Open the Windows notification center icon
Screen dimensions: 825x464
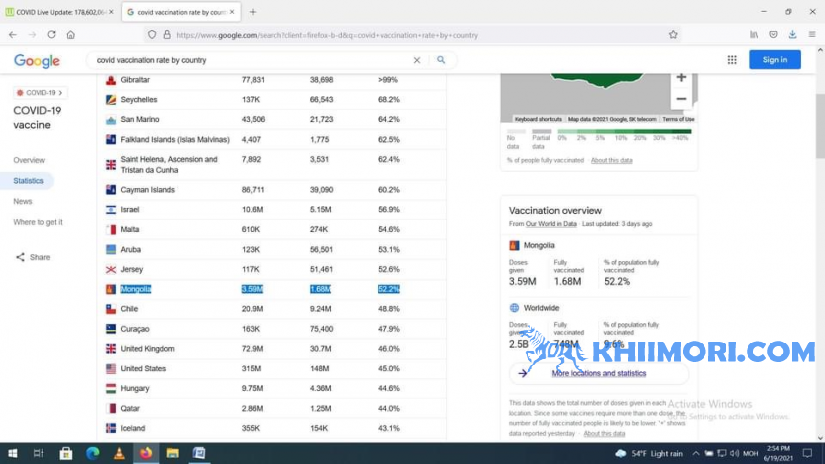808,453
